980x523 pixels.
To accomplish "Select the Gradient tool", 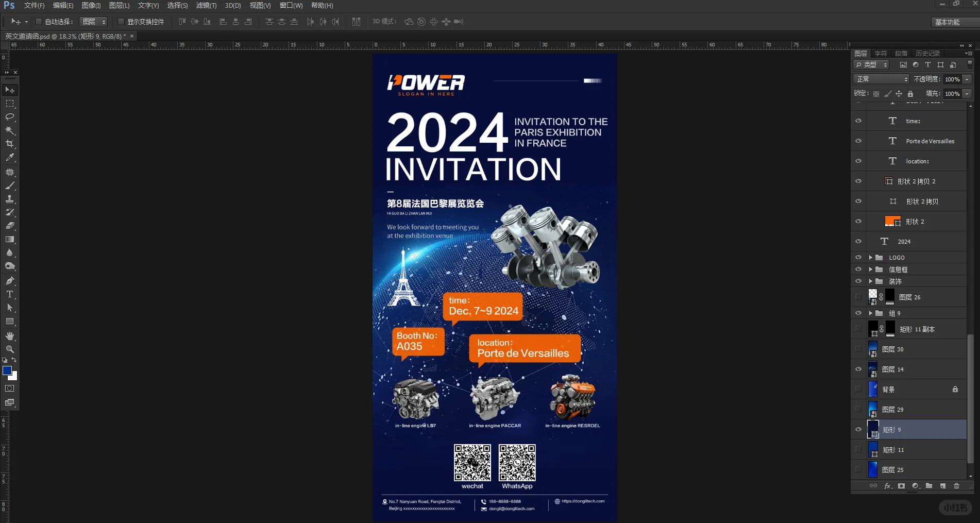I will coord(10,239).
